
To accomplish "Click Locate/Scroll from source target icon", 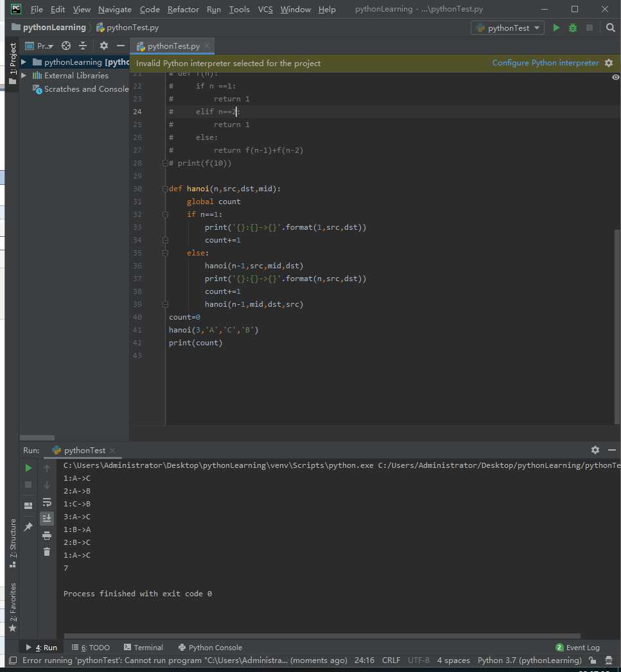I will point(66,46).
